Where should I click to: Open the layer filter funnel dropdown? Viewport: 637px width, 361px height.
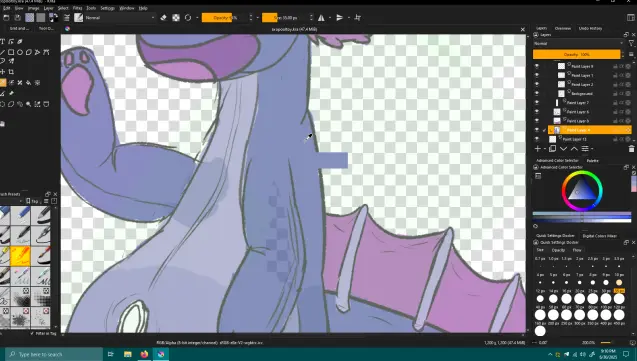[631, 43]
